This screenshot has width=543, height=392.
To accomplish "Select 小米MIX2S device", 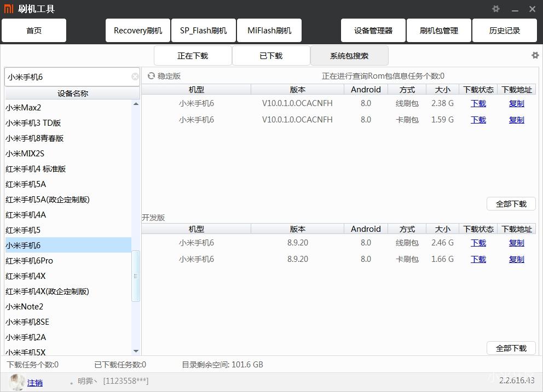I will click(68, 153).
